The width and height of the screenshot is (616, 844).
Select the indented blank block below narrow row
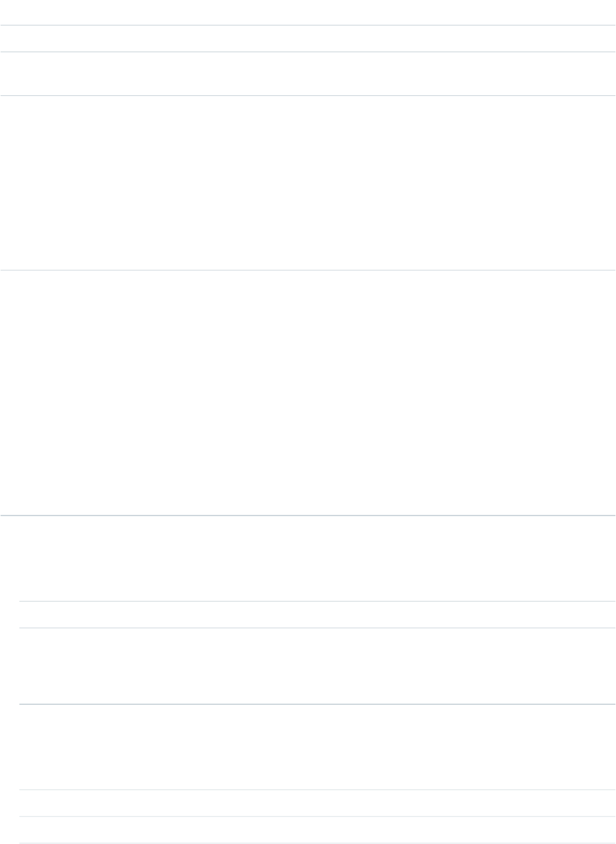click(x=317, y=666)
